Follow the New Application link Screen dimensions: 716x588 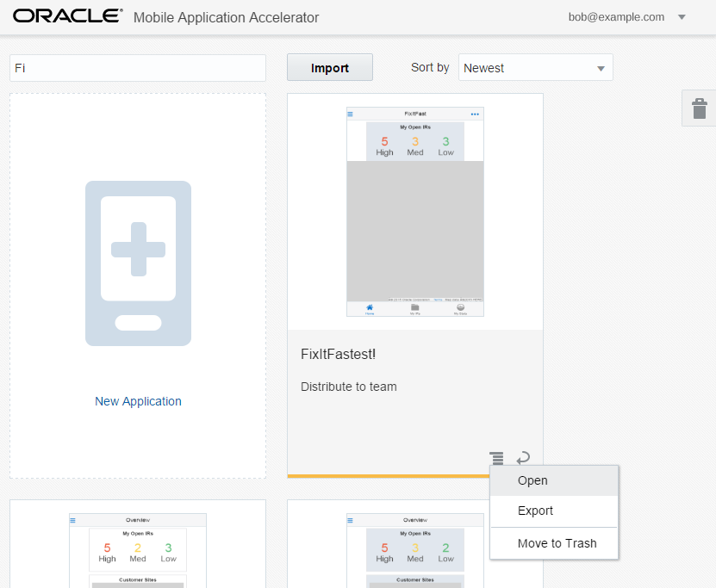[x=138, y=401]
